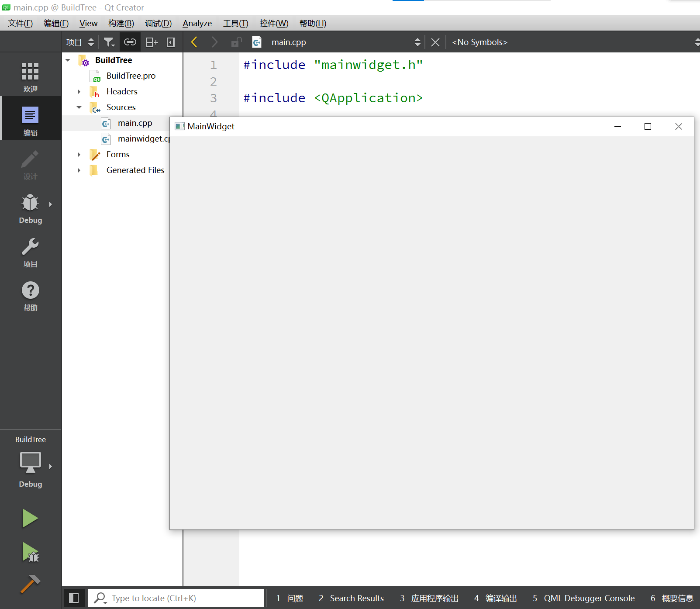
Task: Split the project pane
Action: point(152,42)
